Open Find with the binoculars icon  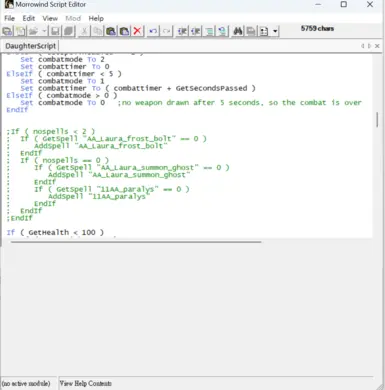click(x=238, y=31)
